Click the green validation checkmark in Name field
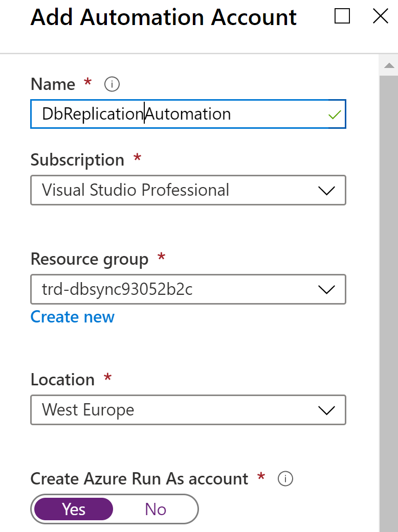This screenshot has width=398, height=532. (335, 114)
